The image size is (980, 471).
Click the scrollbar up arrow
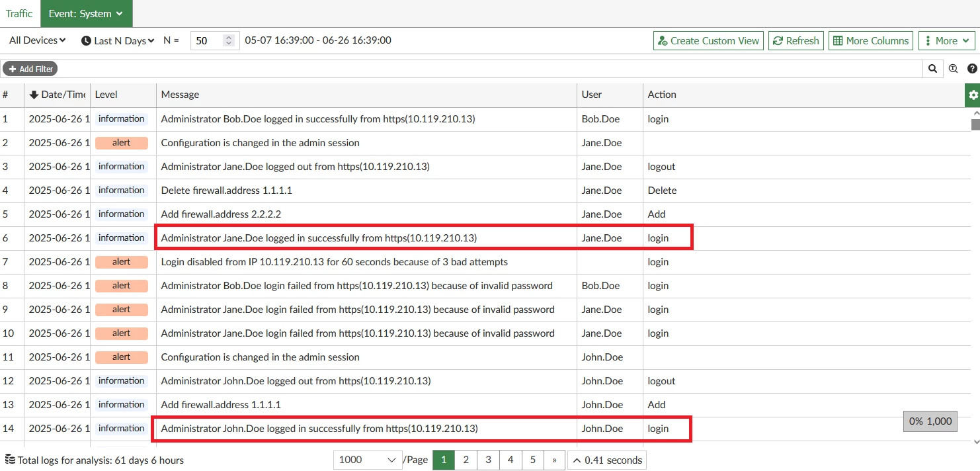(976, 113)
